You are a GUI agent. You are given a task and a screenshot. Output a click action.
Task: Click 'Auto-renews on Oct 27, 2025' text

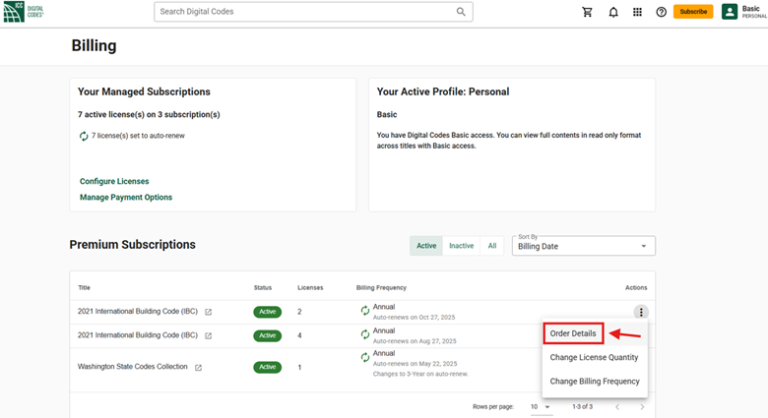414,318
